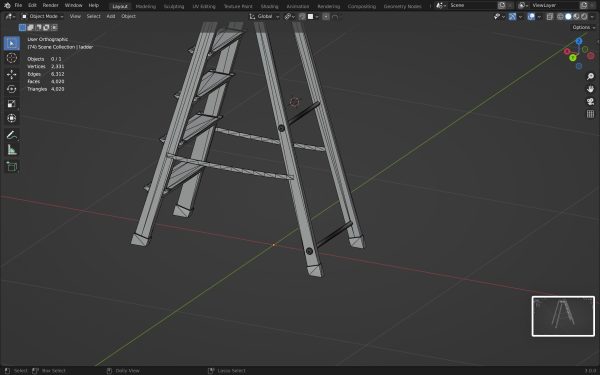Switch to the Sculpting workspace tab
The width and height of the screenshot is (600, 375).
click(174, 6)
